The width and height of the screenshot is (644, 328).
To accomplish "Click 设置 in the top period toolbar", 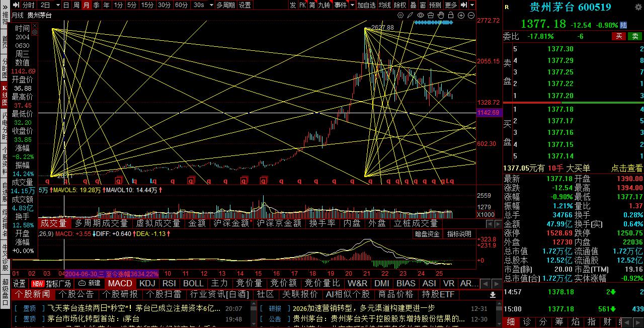I will tap(245, 5).
